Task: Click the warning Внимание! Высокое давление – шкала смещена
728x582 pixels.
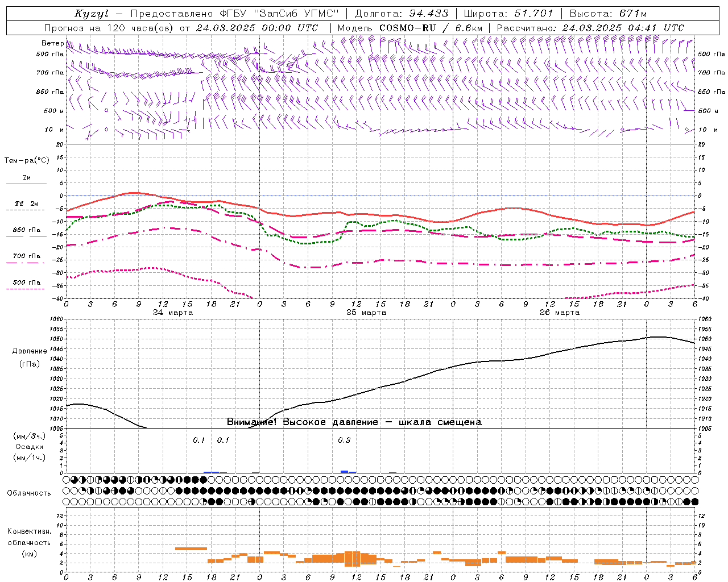Action: (354, 422)
